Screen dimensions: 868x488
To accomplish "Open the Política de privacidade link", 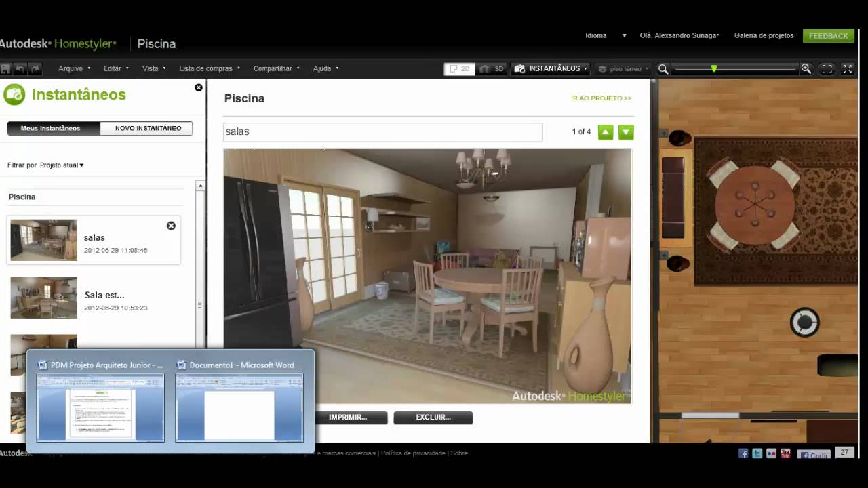I will 413,453.
